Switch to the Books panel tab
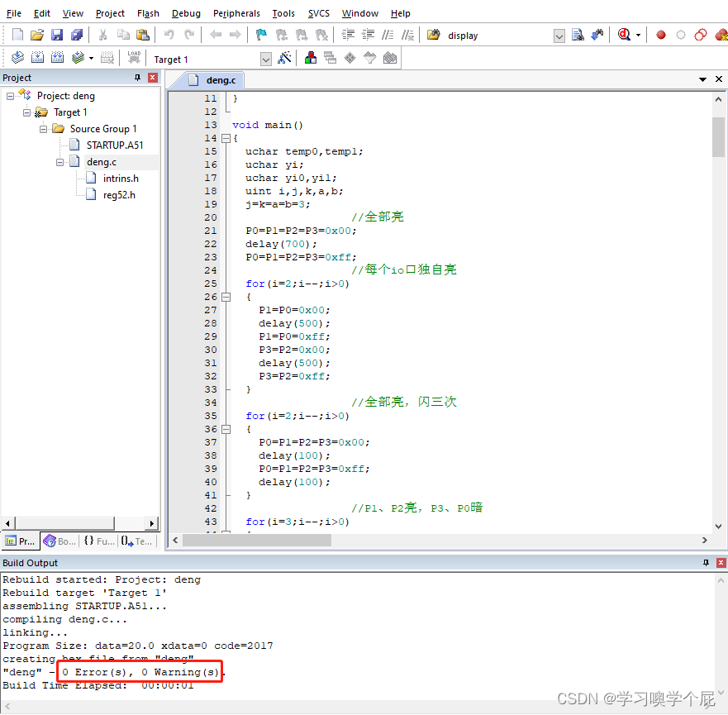This screenshot has width=728, height=715. click(59, 541)
